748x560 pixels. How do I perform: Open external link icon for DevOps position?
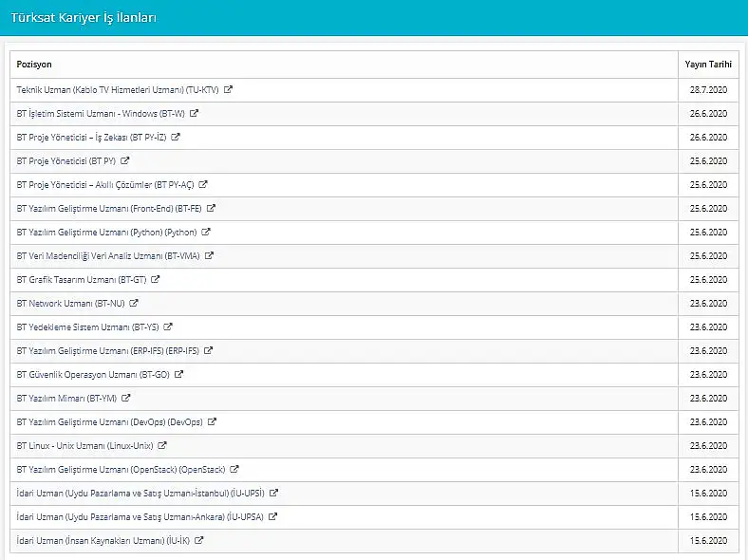pos(213,421)
